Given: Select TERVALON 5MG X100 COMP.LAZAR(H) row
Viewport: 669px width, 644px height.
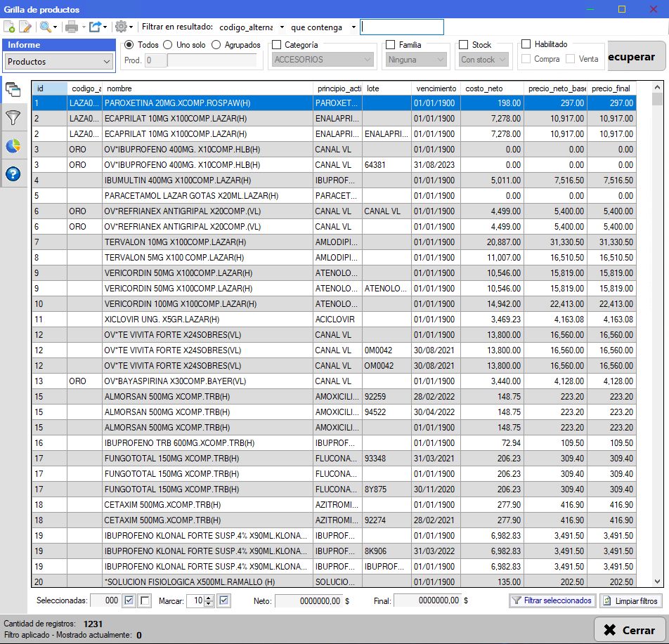Looking at the screenshot, I should (x=334, y=258).
